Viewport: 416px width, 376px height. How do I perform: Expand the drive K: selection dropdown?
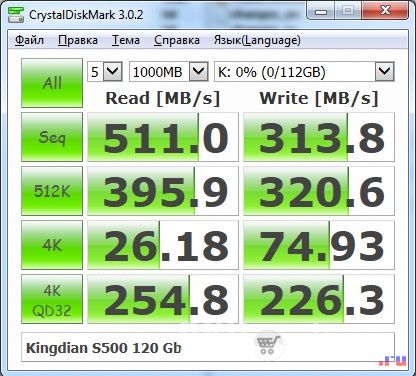(x=304, y=72)
